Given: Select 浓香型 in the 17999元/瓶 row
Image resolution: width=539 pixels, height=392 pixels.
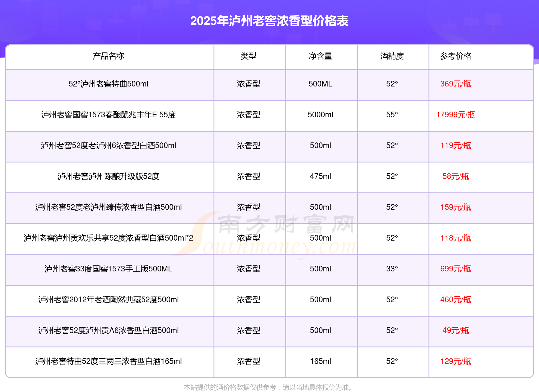Looking at the screenshot, I should [x=249, y=115].
